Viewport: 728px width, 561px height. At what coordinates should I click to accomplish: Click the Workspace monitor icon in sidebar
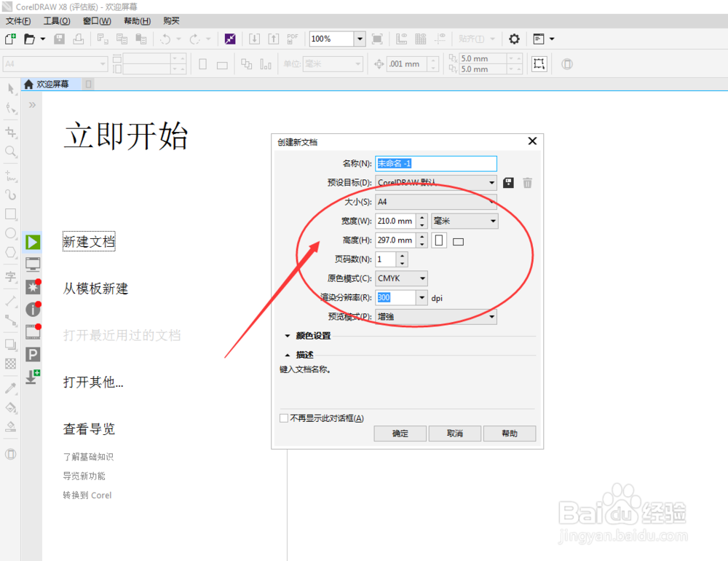point(33,264)
